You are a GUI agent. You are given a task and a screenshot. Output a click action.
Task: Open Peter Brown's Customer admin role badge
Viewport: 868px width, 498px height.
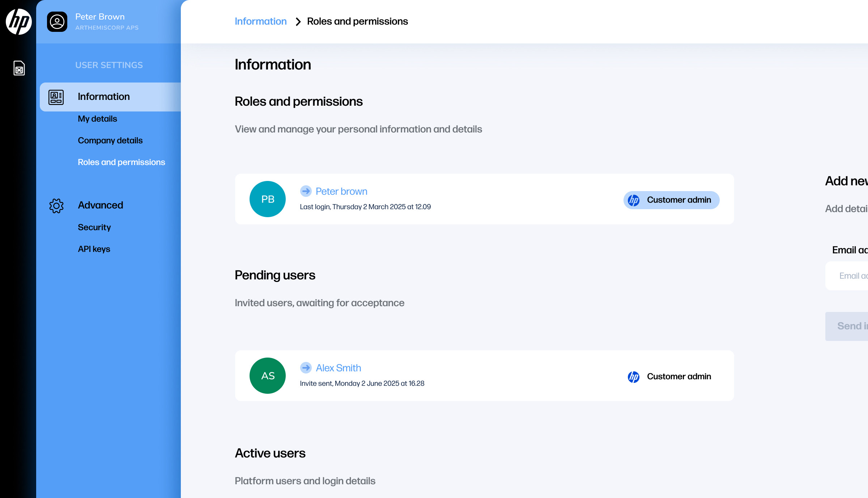(x=671, y=200)
